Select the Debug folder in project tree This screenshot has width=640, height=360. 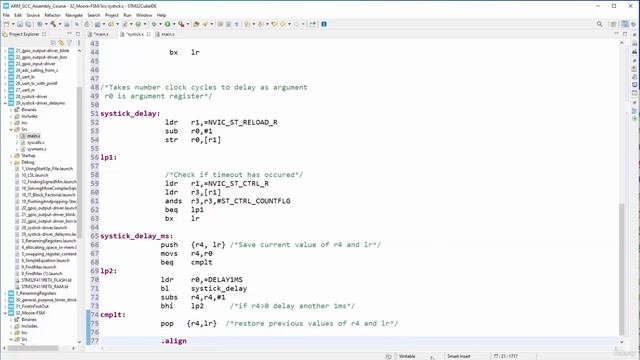click(x=28, y=162)
